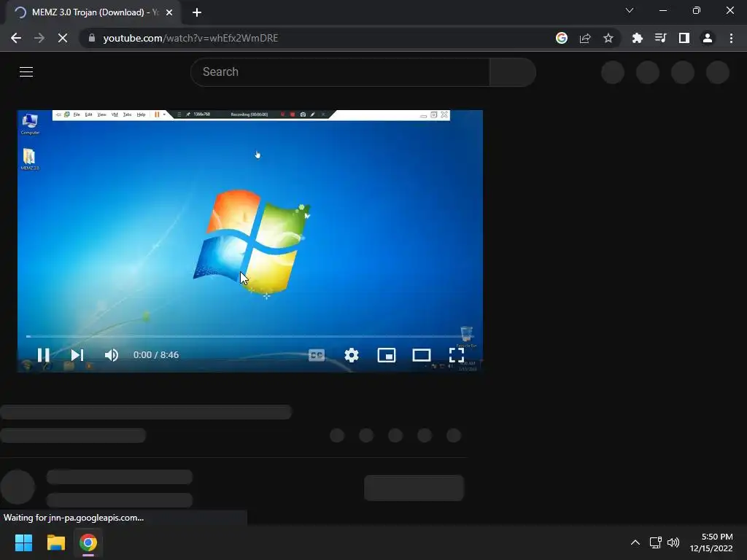Open the Chrome three-dot menu
The image size is (747, 560).
731,38
